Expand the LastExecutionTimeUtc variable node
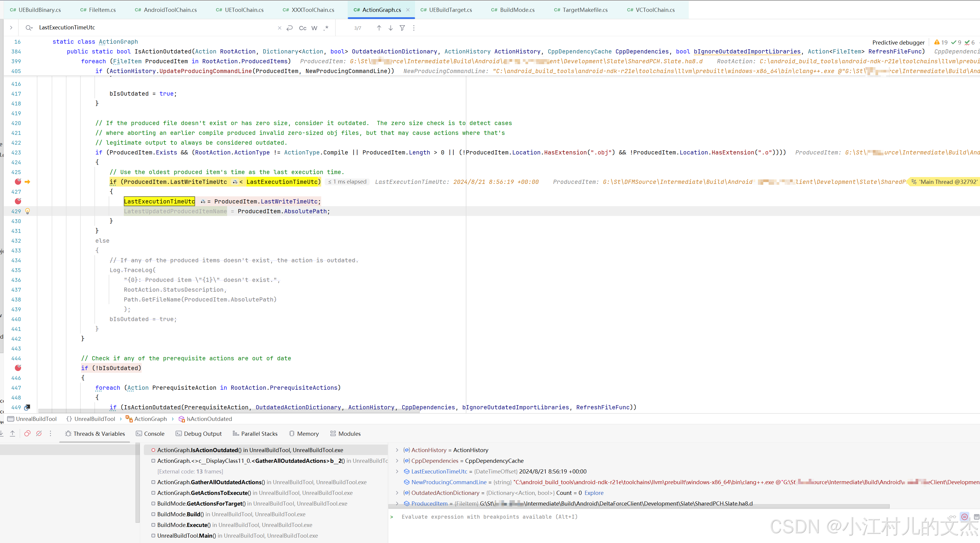 pyautogui.click(x=397, y=471)
